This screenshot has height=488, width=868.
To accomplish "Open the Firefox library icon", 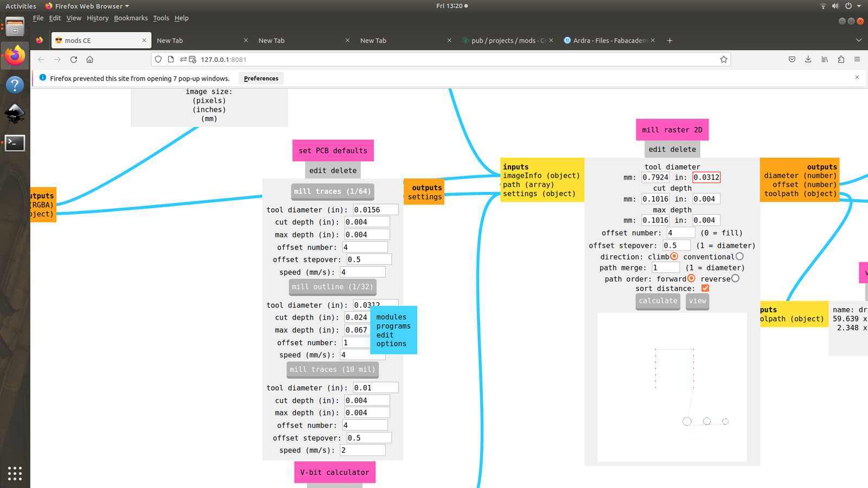I will pos(825,60).
